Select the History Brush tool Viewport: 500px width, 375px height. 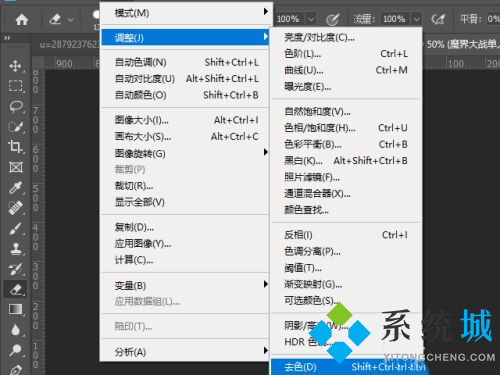[x=16, y=269]
